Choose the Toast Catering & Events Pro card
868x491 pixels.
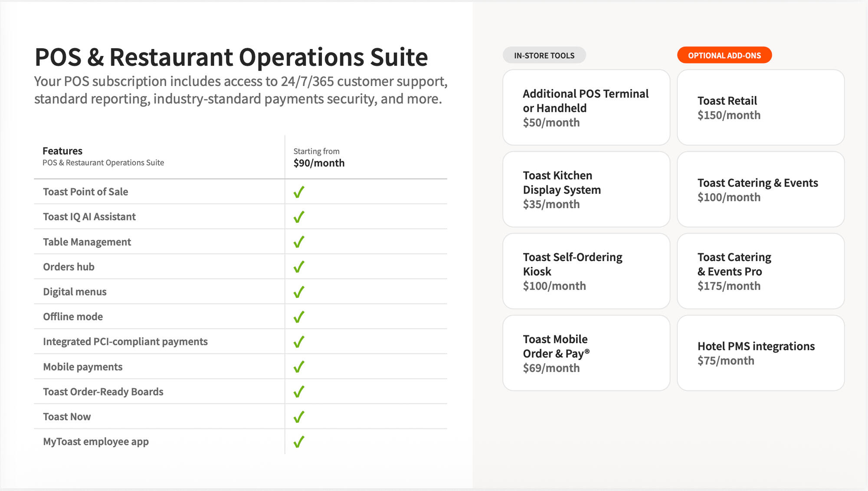tap(760, 271)
